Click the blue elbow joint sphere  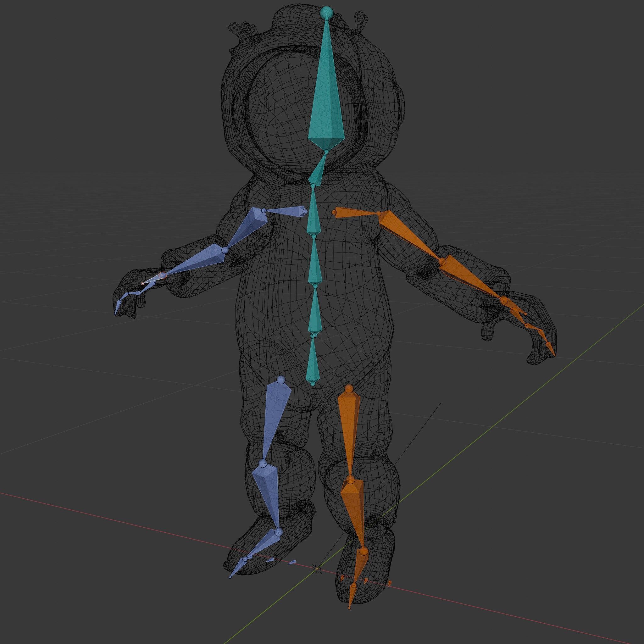[225, 250]
